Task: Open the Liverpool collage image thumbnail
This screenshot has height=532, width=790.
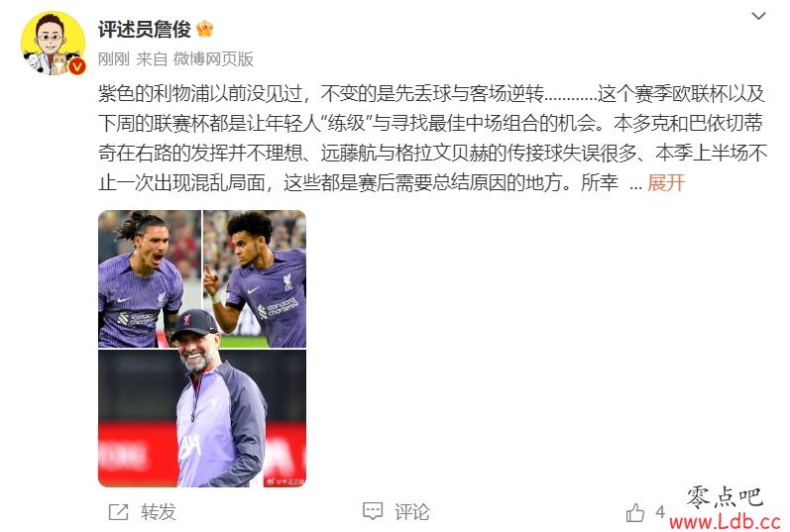Action: pyautogui.click(x=202, y=349)
